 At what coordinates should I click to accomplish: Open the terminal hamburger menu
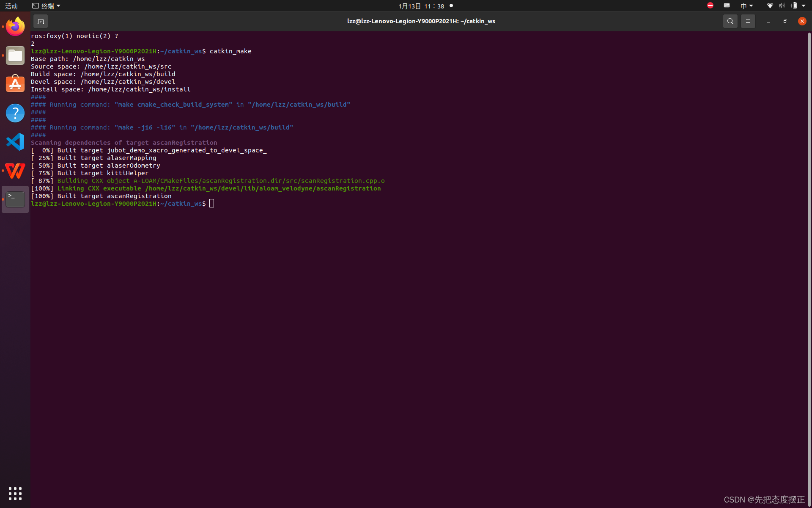click(x=748, y=21)
